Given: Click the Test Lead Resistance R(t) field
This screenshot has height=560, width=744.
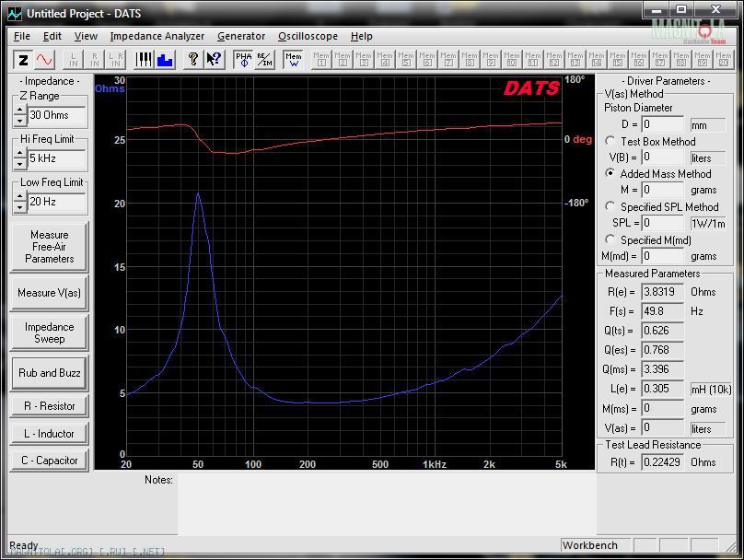Looking at the screenshot, I should [x=662, y=462].
